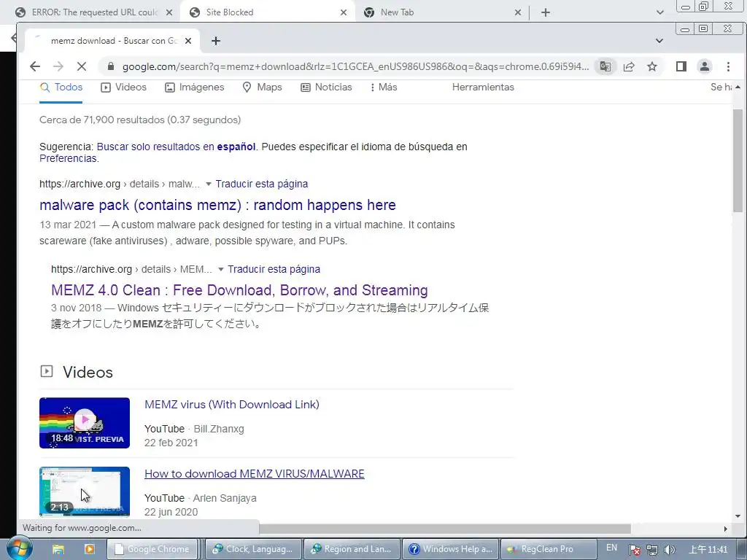Launch the media player taskbar icon
747x560 pixels.
(89, 549)
